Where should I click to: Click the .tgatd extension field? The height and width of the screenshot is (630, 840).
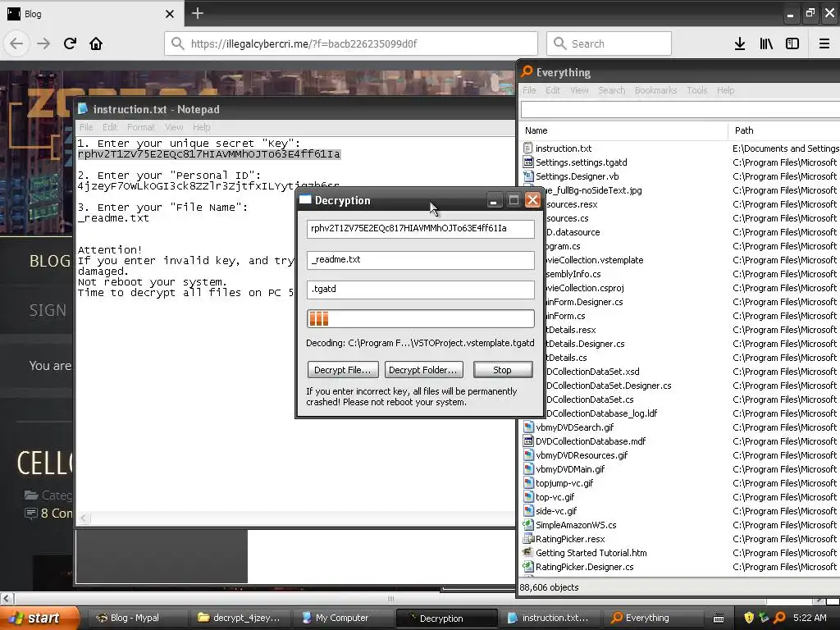[421, 290]
